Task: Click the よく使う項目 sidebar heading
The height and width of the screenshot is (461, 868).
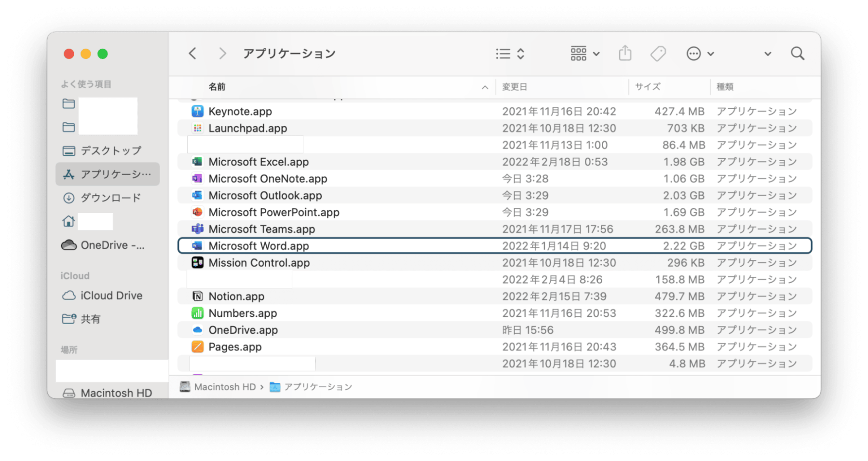Action: (x=86, y=84)
